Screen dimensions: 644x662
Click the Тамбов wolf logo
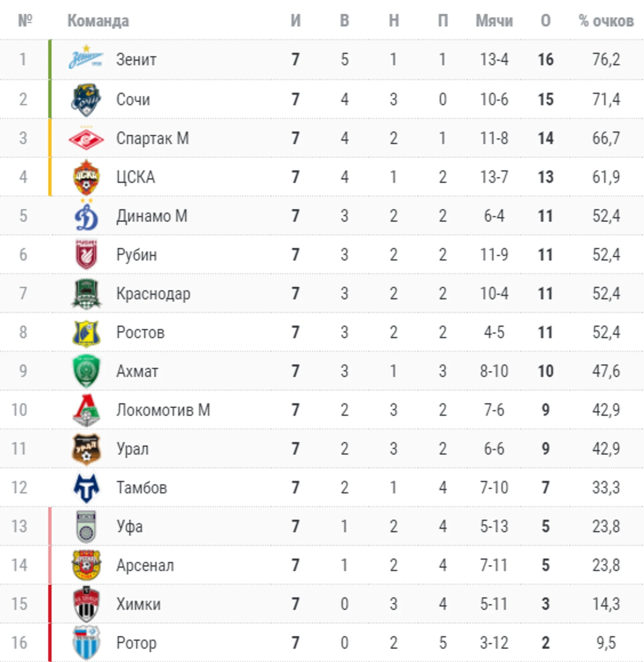pos(86,488)
